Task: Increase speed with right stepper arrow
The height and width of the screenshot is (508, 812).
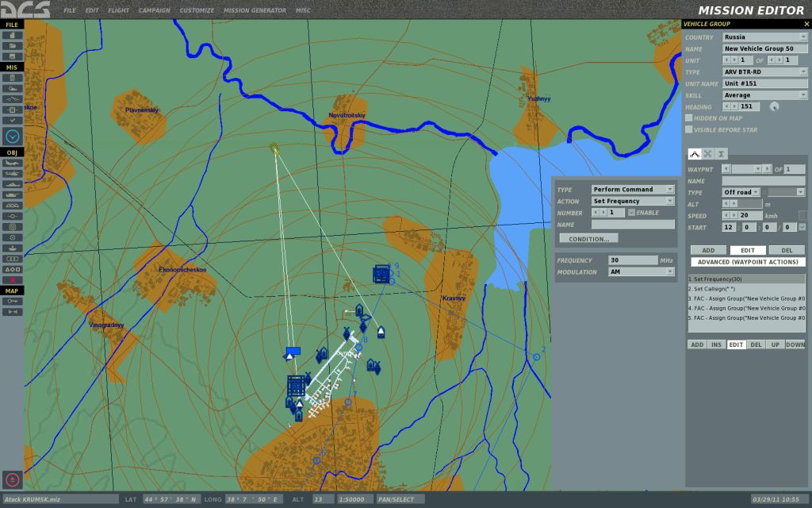Action: (733, 215)
